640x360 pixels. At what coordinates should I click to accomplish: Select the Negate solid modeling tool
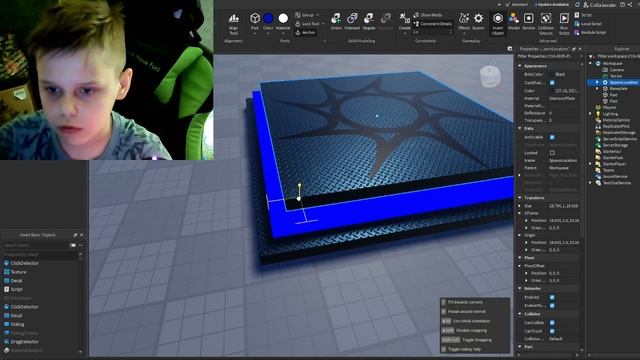click(369, 22)
